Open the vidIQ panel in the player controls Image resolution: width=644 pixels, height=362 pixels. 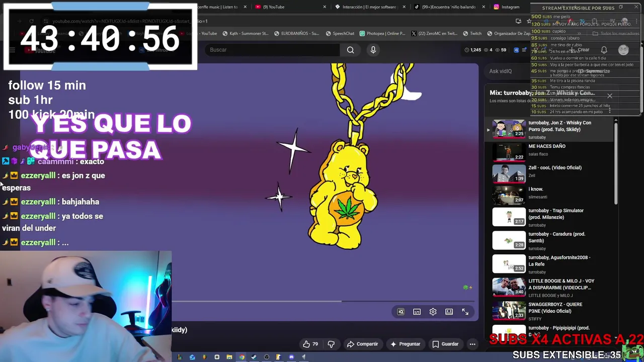(x=400, y=312)
